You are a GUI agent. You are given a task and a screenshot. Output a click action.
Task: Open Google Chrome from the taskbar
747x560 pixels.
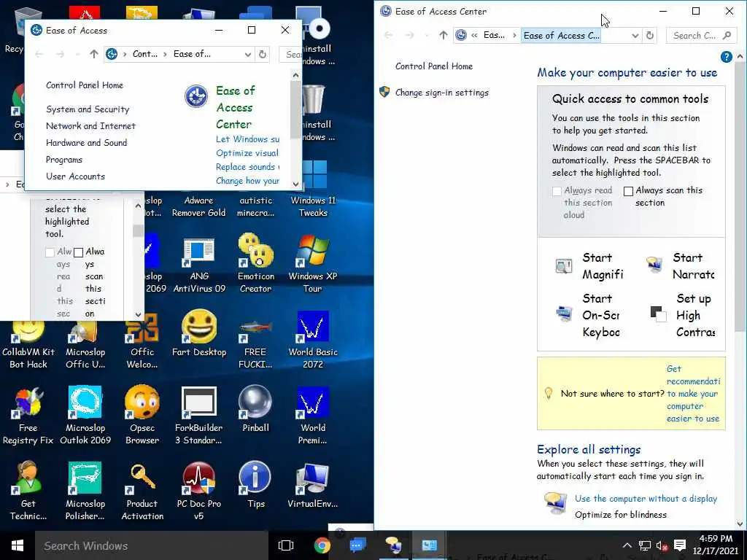[322, 545]
